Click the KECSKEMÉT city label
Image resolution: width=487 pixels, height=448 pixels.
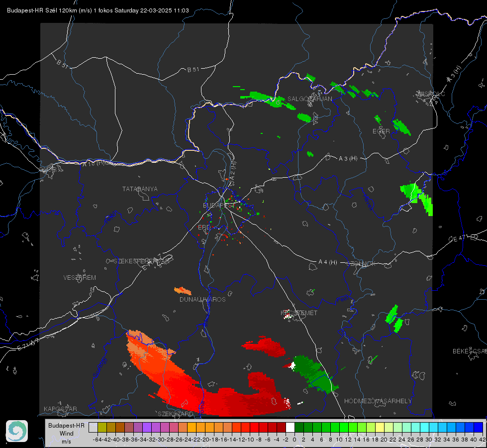pos(299,313)
